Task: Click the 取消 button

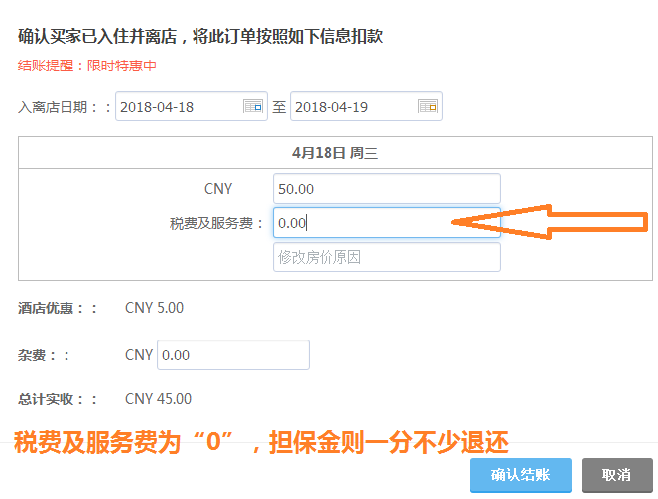Action: click(x=617, y=475)
